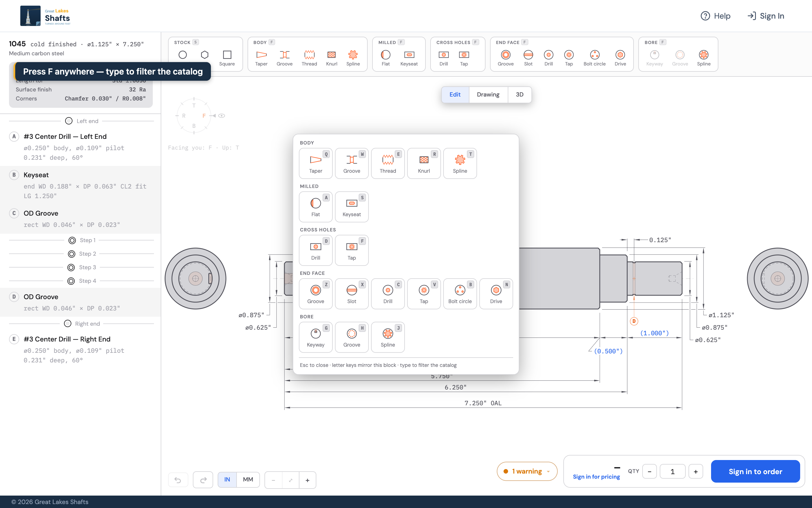Switch to the 3D view tab

tap(519, 95)
